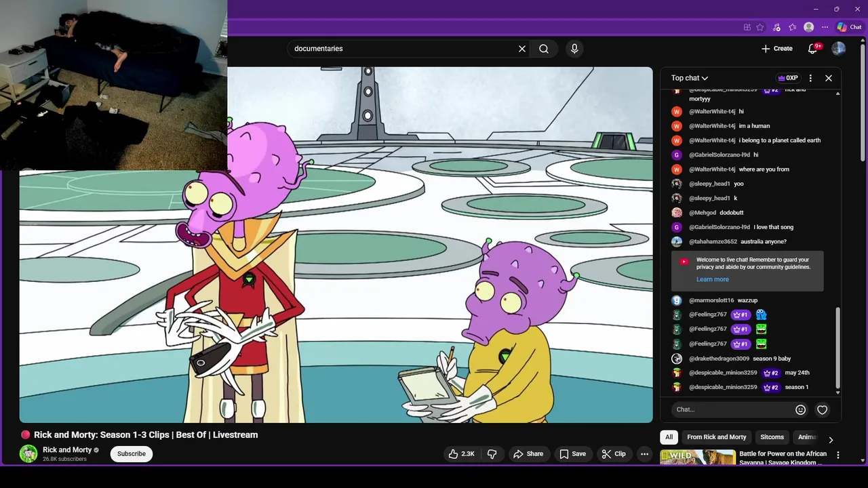868x488 pixels.
Task: Clip a segment of the livestream
Action: 614,454
